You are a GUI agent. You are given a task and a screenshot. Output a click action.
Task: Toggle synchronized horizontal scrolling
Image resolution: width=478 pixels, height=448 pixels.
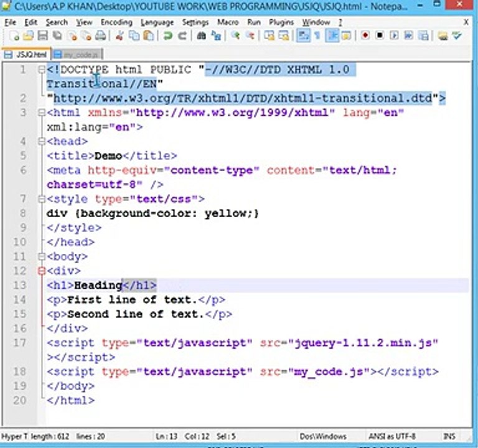tap(284, 36)
